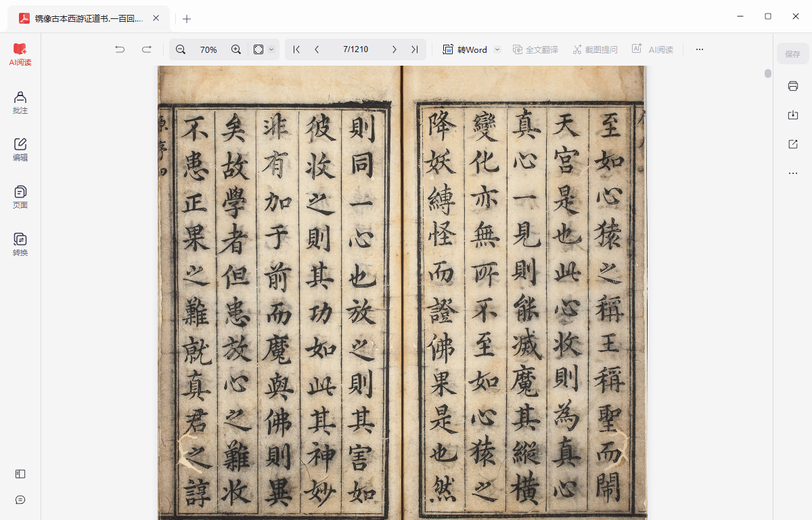Go to the next page
812x520 pixels.
point(394,49)
